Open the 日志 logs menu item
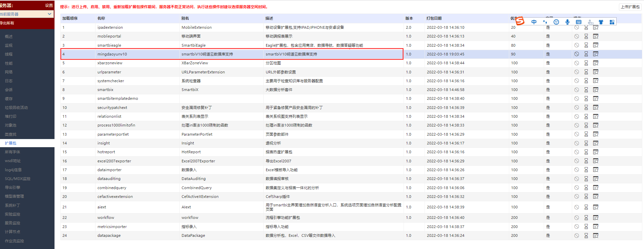The width and height of the screenshot is (644, 249). tap(9, 81)
